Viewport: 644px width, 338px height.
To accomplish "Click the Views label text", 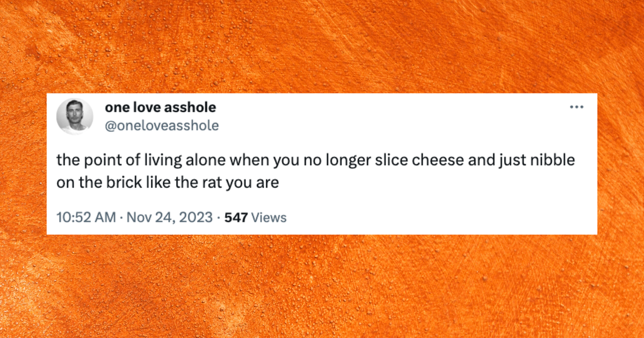I will [269, 217].
